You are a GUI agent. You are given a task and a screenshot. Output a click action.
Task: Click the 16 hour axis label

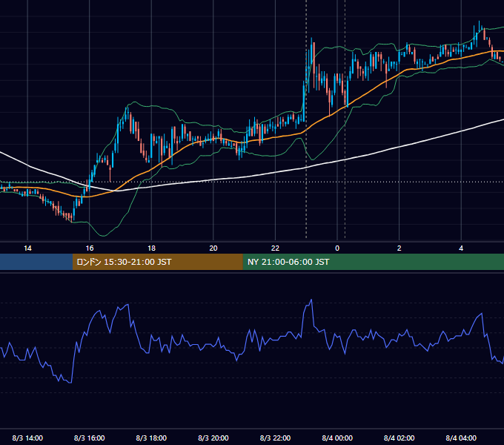tap(90, 248)
